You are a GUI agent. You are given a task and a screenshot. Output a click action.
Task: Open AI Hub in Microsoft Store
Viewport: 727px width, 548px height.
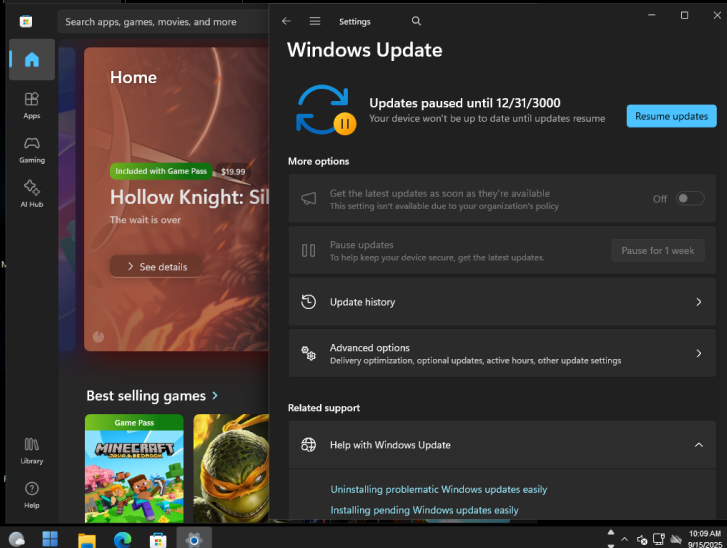point(32,194)
